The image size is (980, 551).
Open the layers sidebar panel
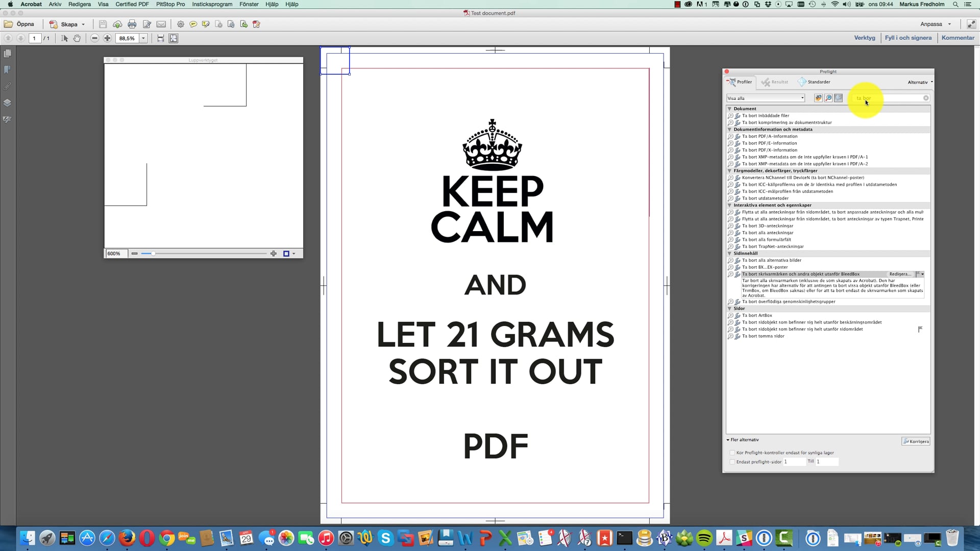[7, 103]
